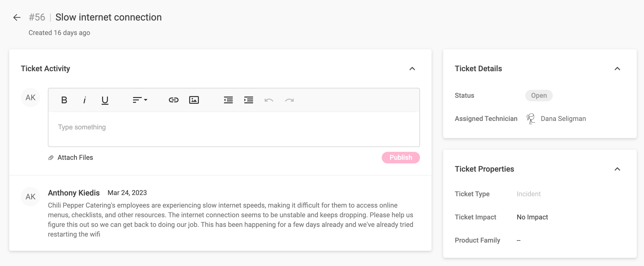Toggle the Outdent text option

pyautogui.click(x=228, y=100)
